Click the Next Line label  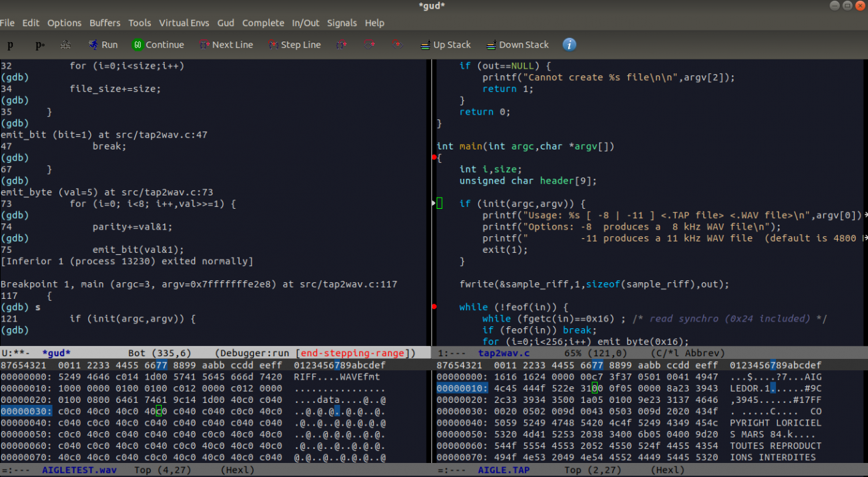click(x=232, y=45)
